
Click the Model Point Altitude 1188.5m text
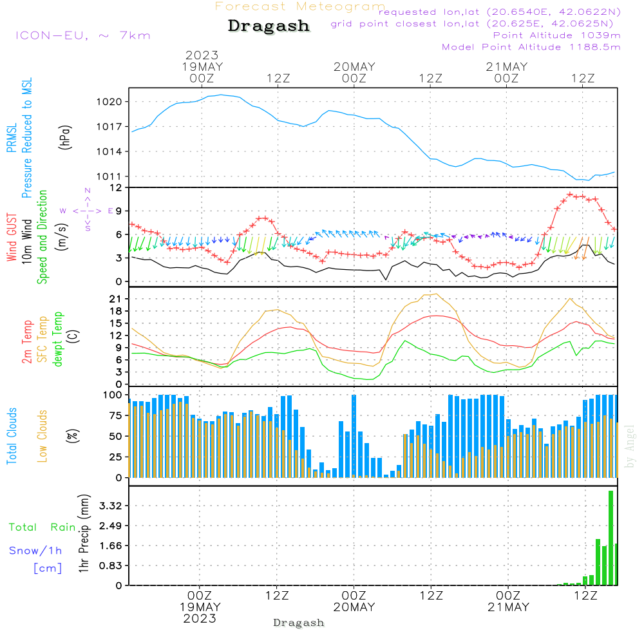click(531, 46)
